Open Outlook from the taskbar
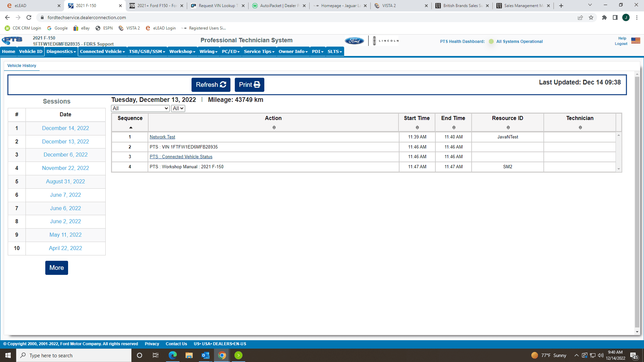Image resolution: width=644 pixels, height=362 pixels. pos(205,355)
